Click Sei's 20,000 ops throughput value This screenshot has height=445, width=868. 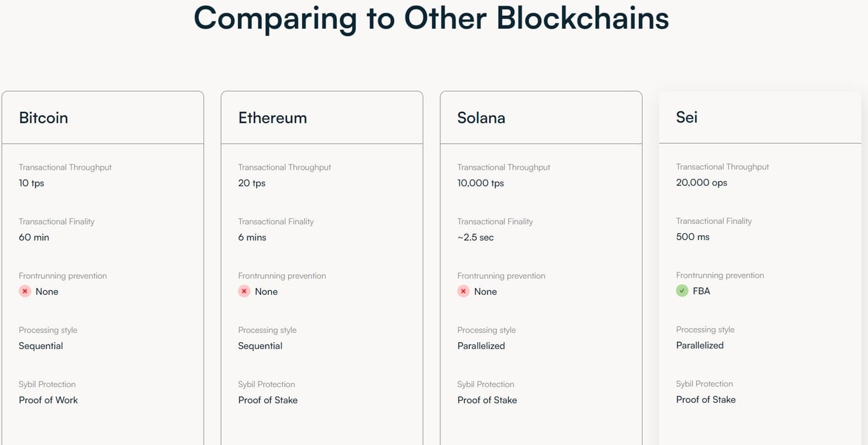click(702, 182)
